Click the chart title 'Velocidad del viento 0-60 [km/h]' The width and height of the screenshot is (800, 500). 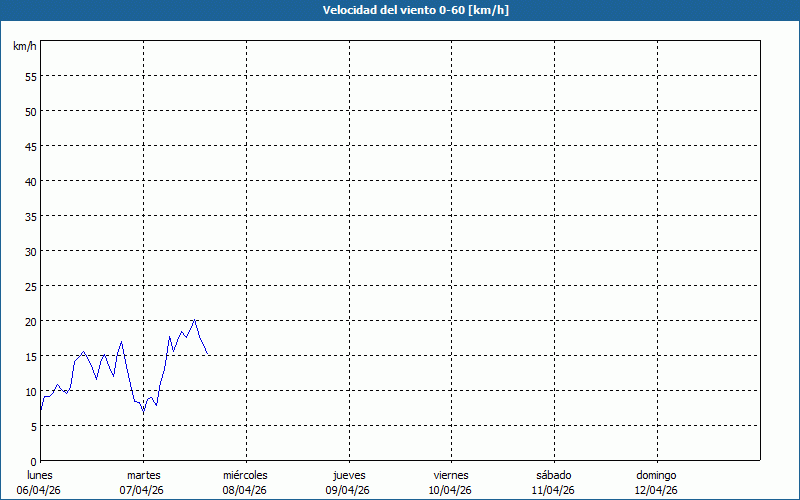[x=400, y=11]
